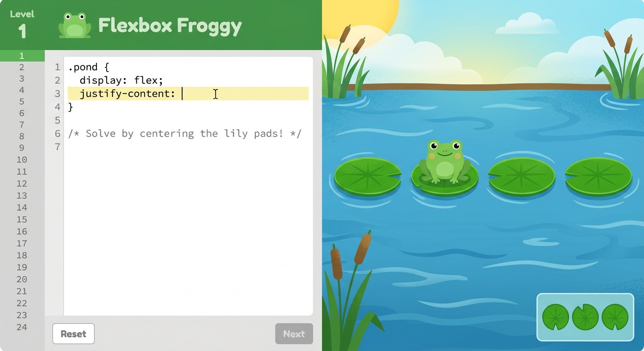Select level 22 in the level list
The width and height of the screenshot is (644, 351).
(x=22, y=303)
